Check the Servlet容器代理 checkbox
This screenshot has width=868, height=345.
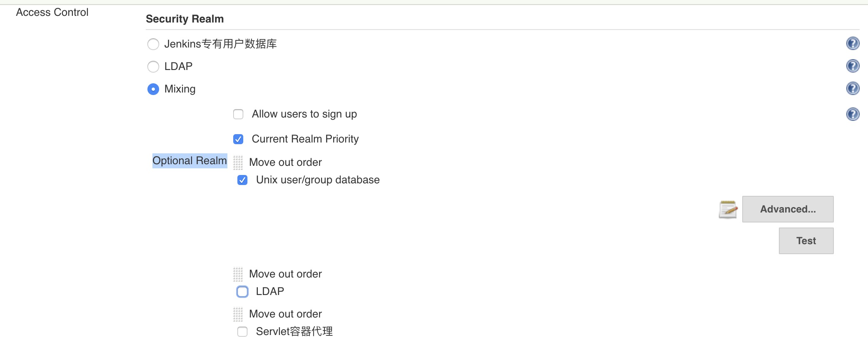242,332
